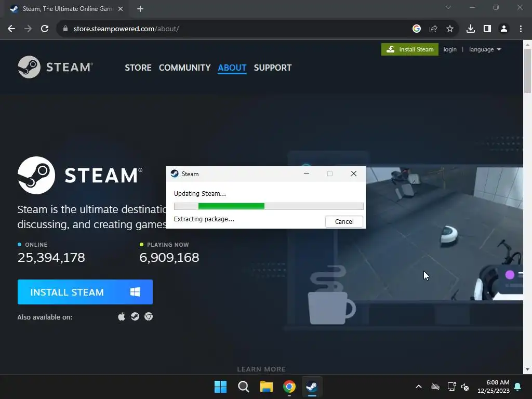Viewport: 532px width, 399px height.
Task: Open Windows taskbar search
Action: [x=243, y=387]
